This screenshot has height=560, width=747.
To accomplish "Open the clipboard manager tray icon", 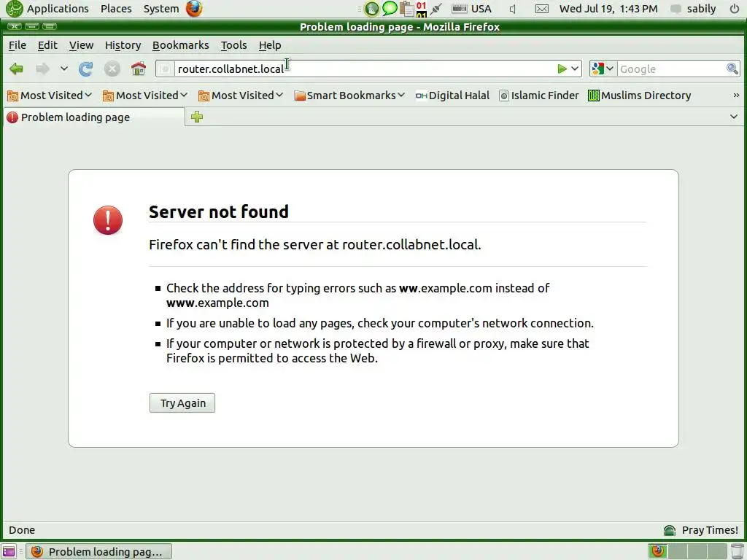I will (x=406, y=9).
